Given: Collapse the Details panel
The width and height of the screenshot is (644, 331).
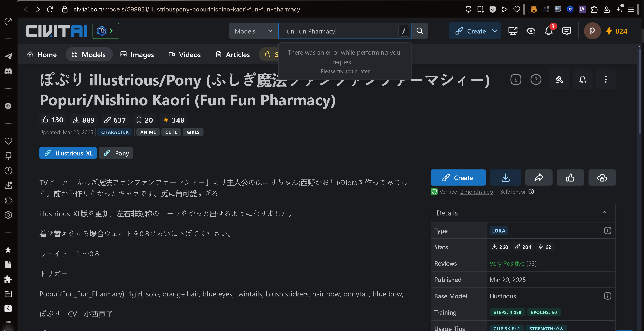Looking at the screenshot, I should click(x=604, y=213).
